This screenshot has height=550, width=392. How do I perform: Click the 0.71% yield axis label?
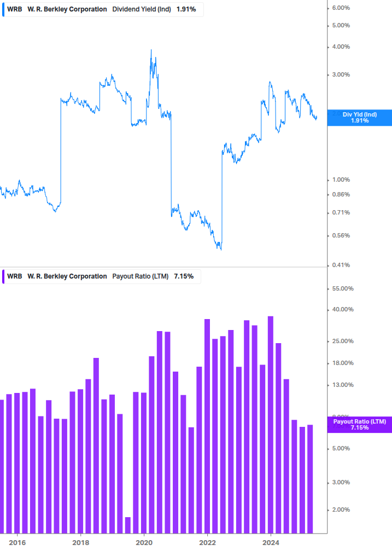341,212
